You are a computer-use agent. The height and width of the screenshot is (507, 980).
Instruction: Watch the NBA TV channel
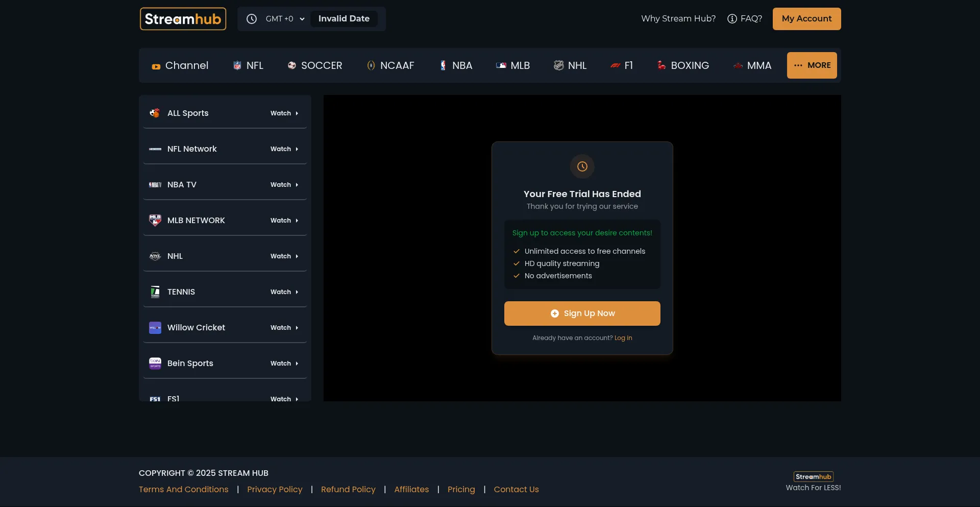coord(284,185)
